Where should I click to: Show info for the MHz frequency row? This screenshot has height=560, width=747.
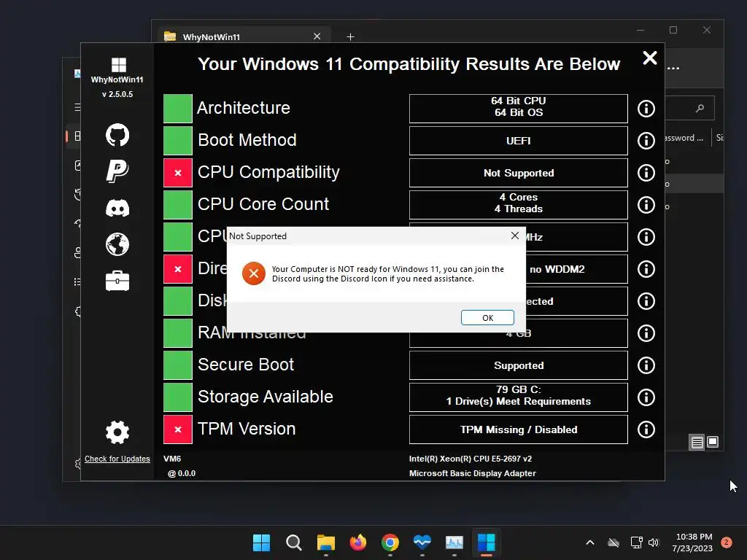pos(646,237)
